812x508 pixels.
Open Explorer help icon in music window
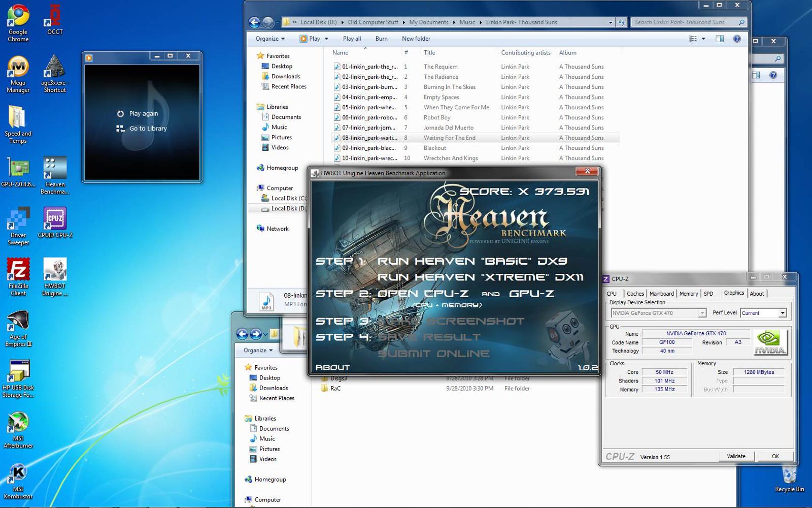point(737,39)
